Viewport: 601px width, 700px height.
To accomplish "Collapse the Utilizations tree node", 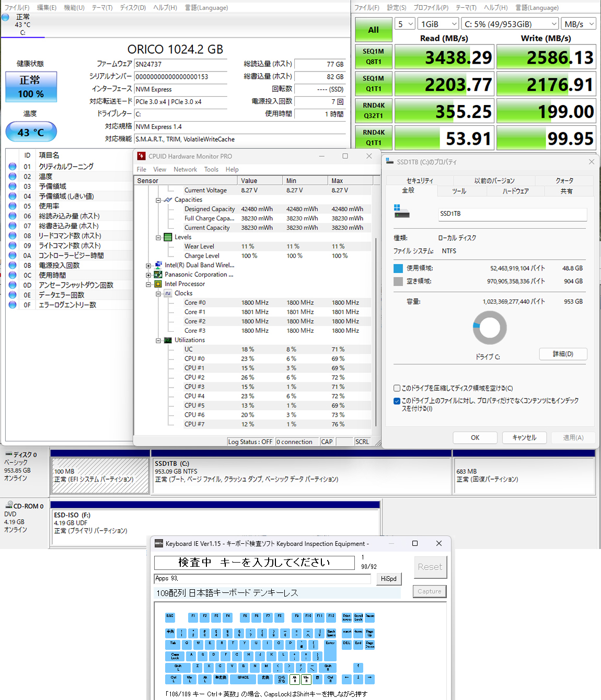I will pos(158,341).
